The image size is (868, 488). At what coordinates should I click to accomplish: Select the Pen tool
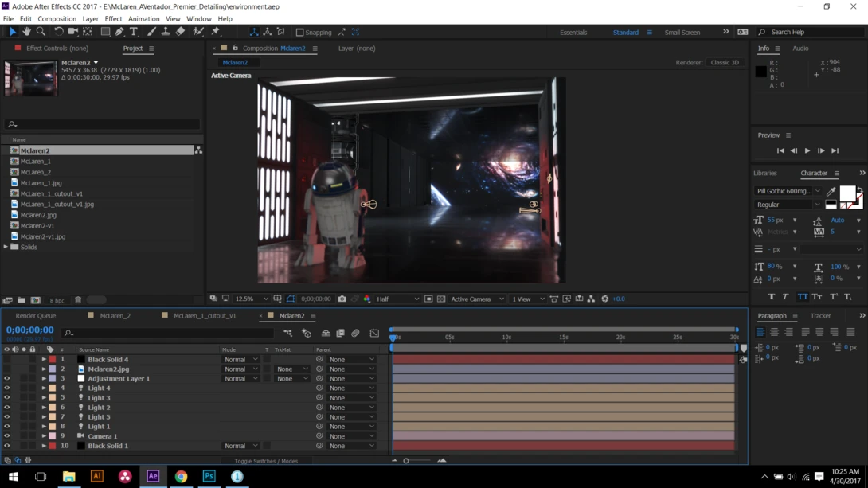click(x=119, y=32)
